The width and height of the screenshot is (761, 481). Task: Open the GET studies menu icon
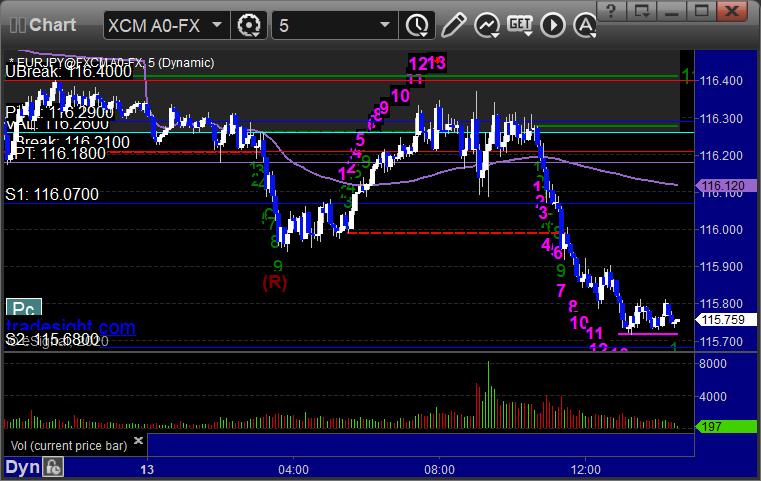tap(520, 25)
